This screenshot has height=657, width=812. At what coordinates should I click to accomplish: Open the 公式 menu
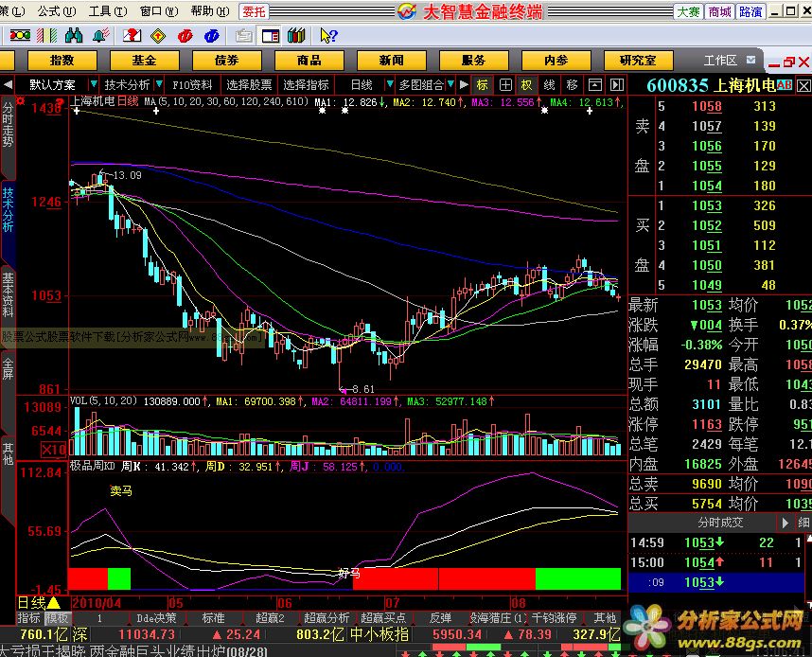point(57,10)
